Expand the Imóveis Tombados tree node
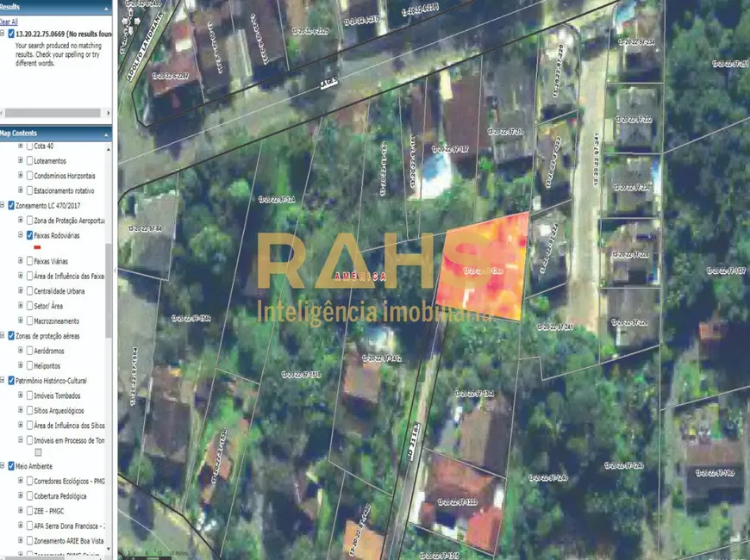Viewport: 750px width, 560px height. pyautogui.click(x=20, y=395)
